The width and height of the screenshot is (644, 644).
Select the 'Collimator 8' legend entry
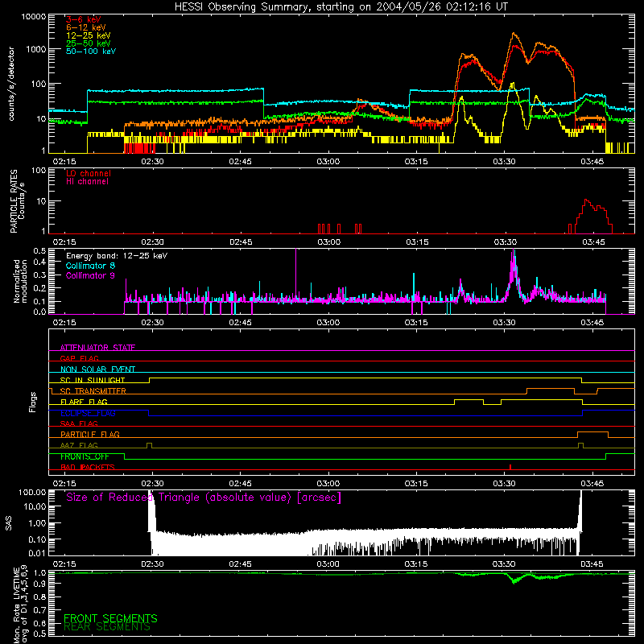[x=90, y=266]
